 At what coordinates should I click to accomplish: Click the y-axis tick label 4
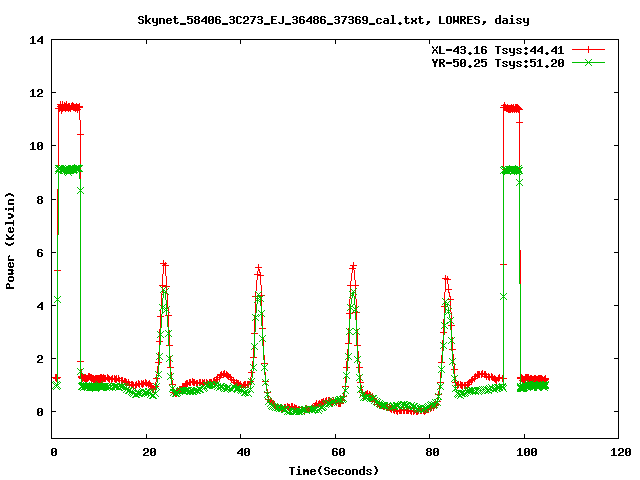pos(40,306)
